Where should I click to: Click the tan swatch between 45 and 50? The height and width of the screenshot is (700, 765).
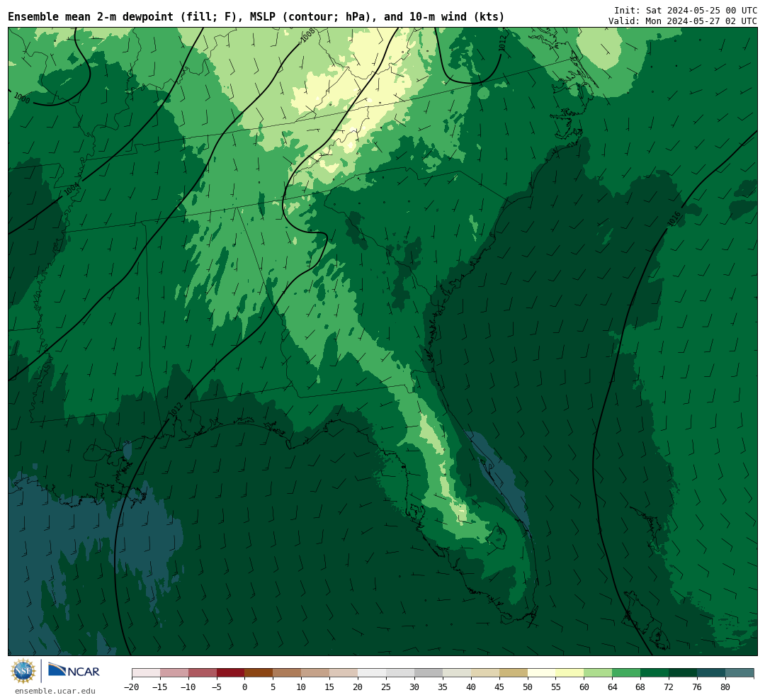tap(514, 673)
